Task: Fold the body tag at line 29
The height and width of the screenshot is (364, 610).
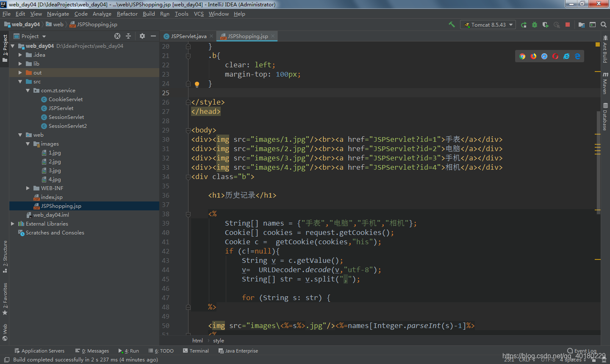Action: (x=188, y=130)
